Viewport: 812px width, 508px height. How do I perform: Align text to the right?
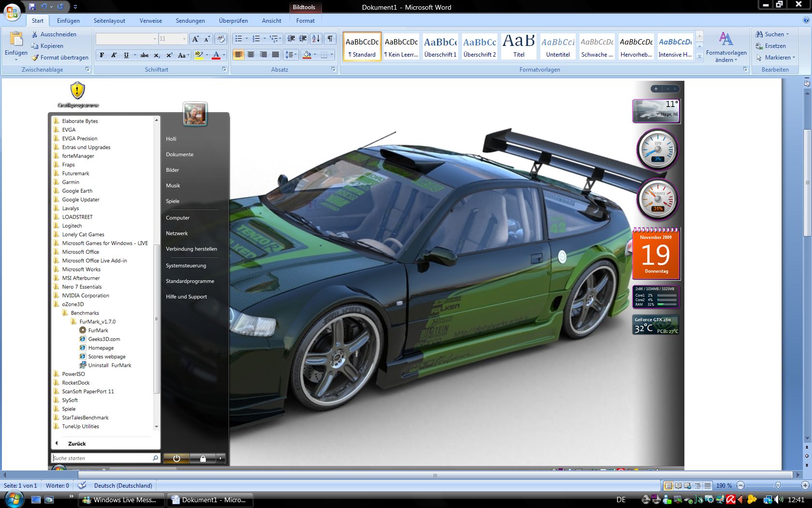[263, 55]
